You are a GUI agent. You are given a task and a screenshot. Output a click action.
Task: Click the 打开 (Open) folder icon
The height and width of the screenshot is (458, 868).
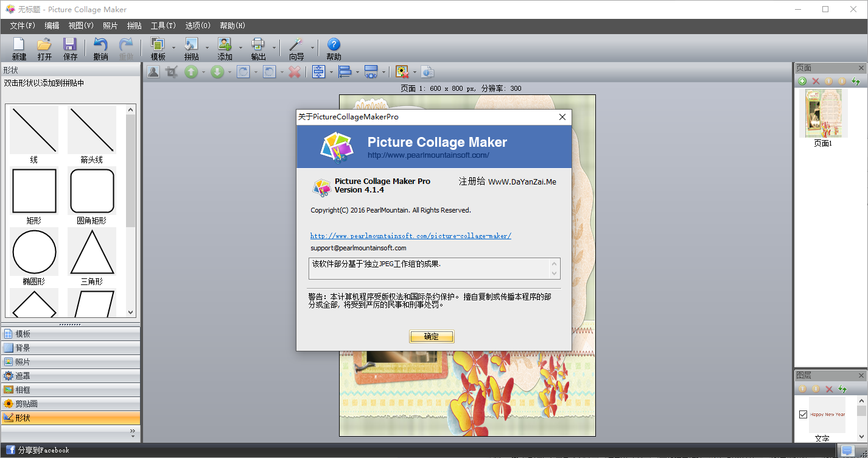pyautogui.click(x=44, y=44)
